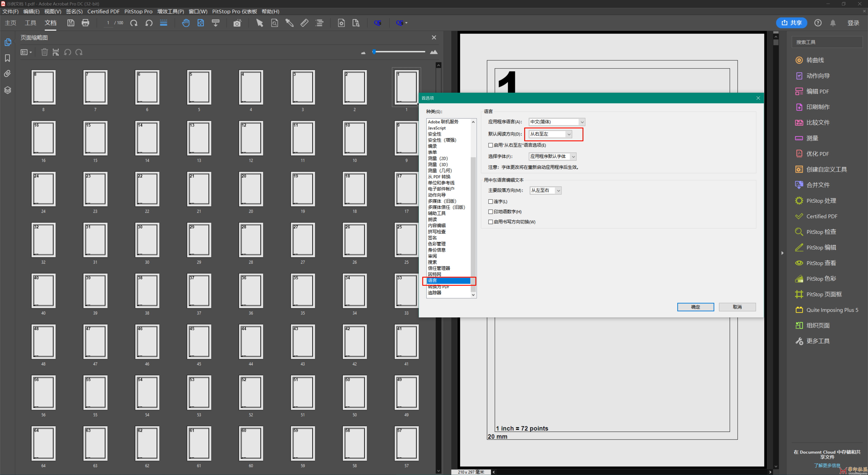
Task: Select the Hand tool icon
Action: [186, 23]
